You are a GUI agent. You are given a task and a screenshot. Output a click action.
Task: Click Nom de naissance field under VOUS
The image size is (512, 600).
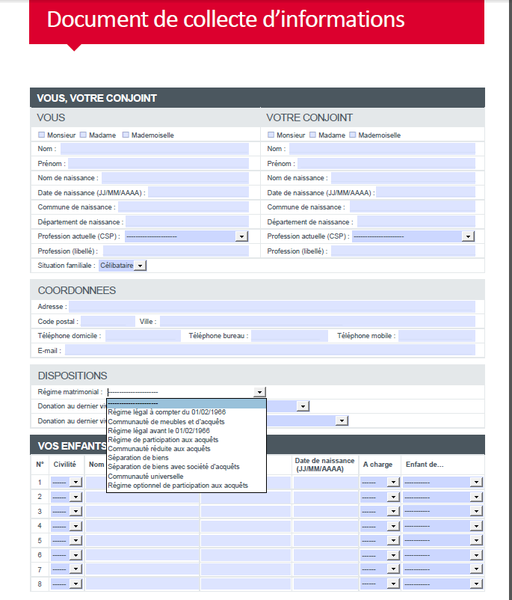click(175, 178)
